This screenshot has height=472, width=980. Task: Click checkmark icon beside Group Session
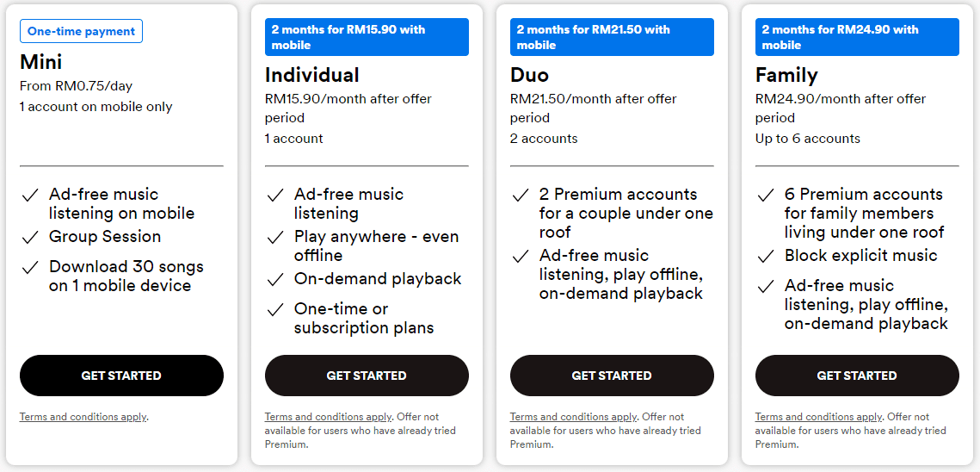coord(30,237)
